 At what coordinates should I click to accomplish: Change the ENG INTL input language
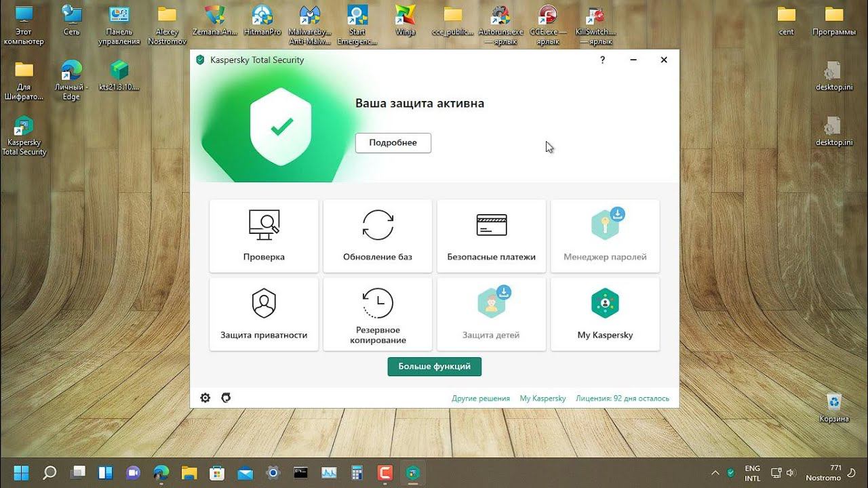point(753,473)
